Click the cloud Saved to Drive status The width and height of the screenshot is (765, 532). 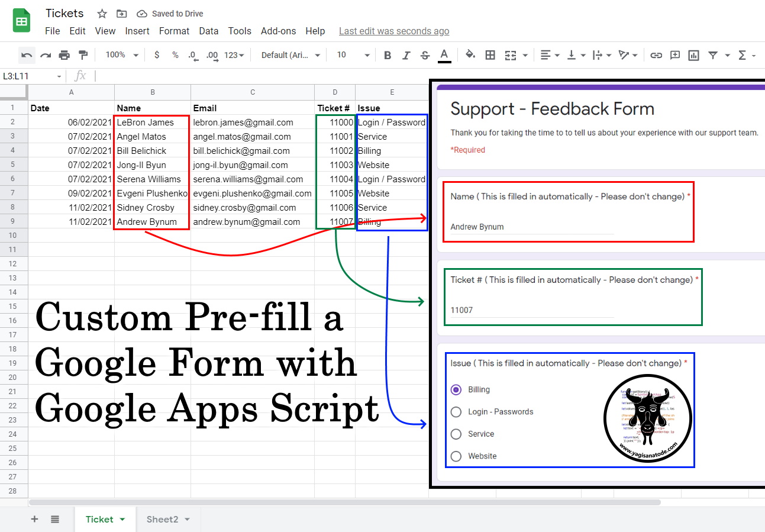pos(170,14)
